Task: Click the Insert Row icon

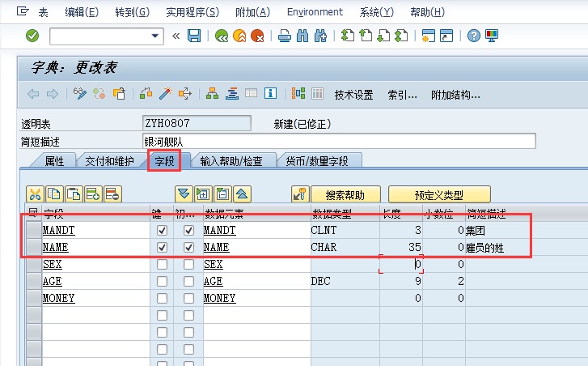Action: 93,194
